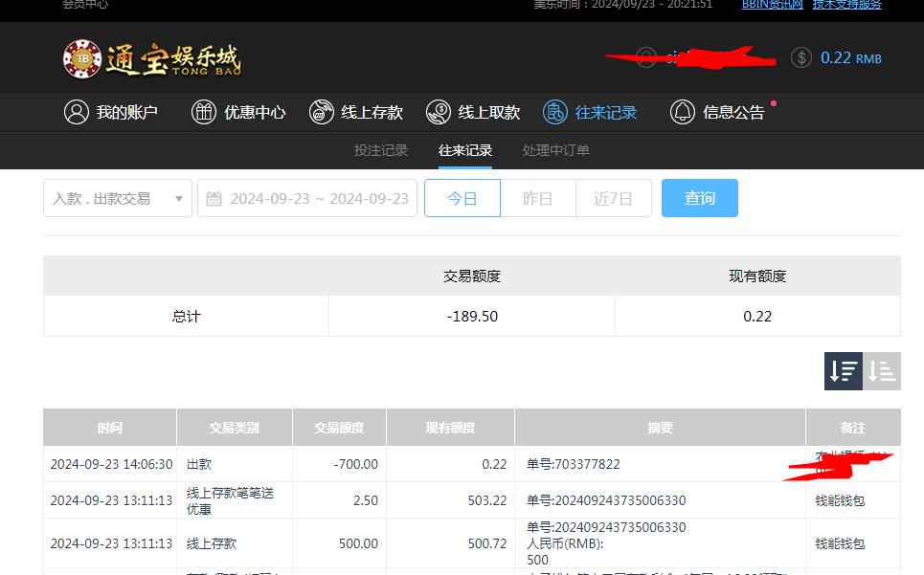The width and height of the screenshot is (924, 575).
Task: Open the 优惠中心 gift icon
Action: click(203, 112)
